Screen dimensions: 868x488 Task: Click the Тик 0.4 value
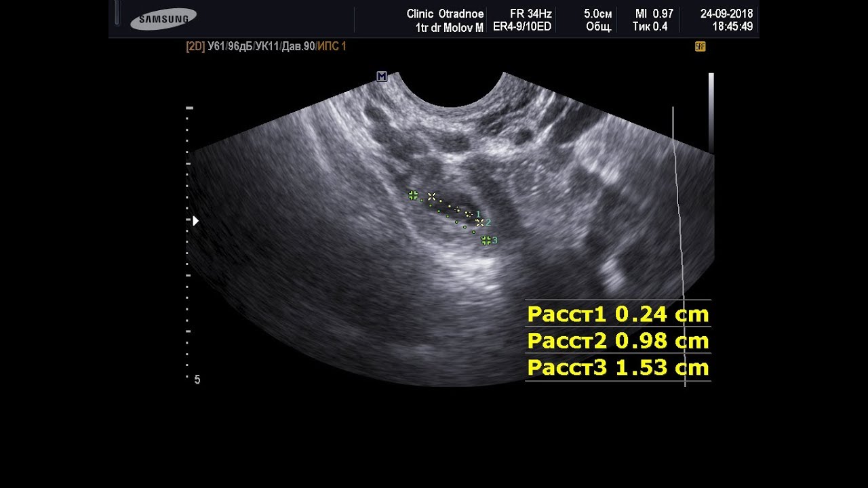pyautogui.click(x=650, y=27)
